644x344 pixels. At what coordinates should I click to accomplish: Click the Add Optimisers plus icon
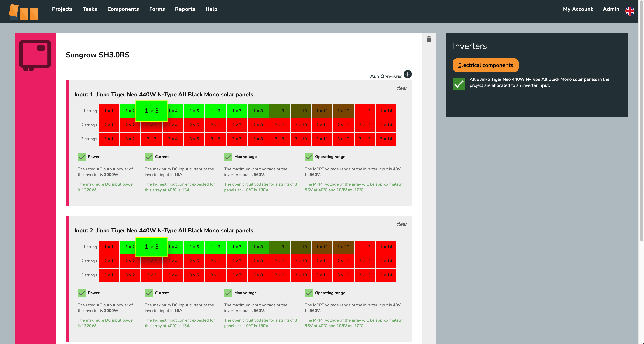tap(408, 74)
